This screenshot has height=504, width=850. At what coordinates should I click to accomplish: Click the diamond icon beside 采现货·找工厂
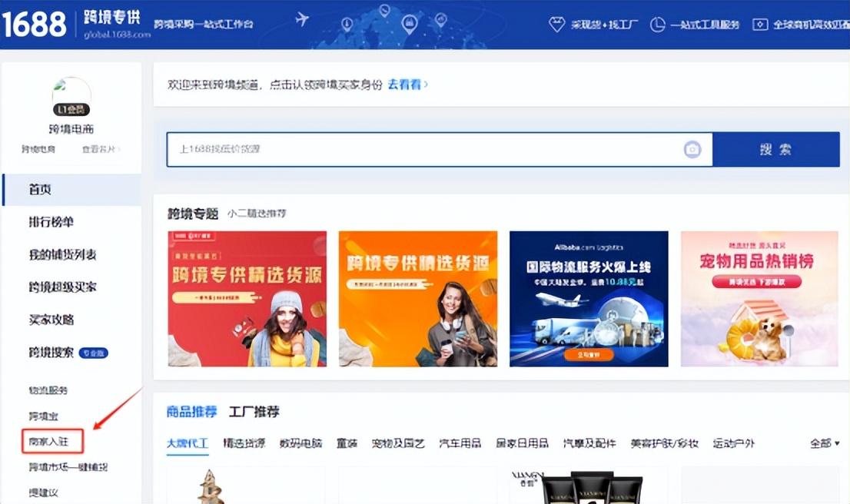pyautogui.click(x=556, y=25)
